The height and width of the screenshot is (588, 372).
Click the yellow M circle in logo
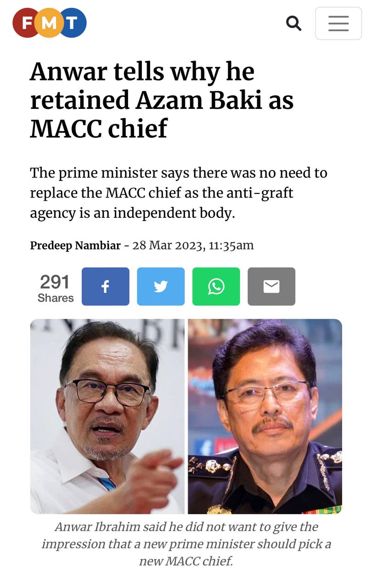click(50, 23)
